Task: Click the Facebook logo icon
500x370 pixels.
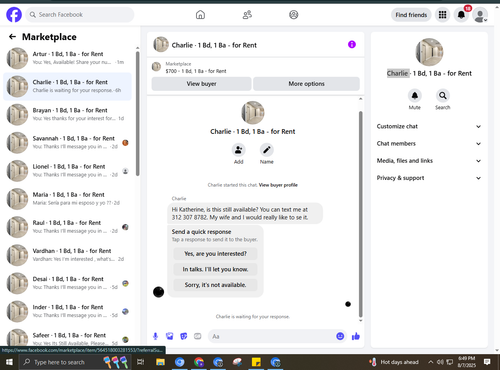Action: 14,15
